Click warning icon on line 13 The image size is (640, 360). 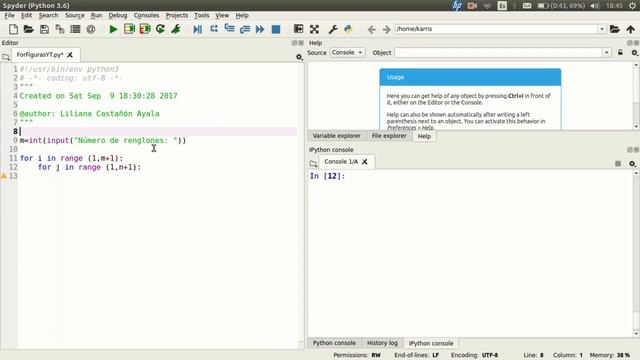tap(4, 176)
